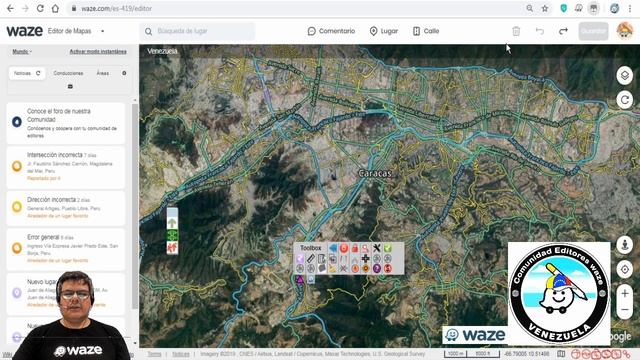Center map on my location
This screenshot has width=640, height=360.
coord(624,269)
